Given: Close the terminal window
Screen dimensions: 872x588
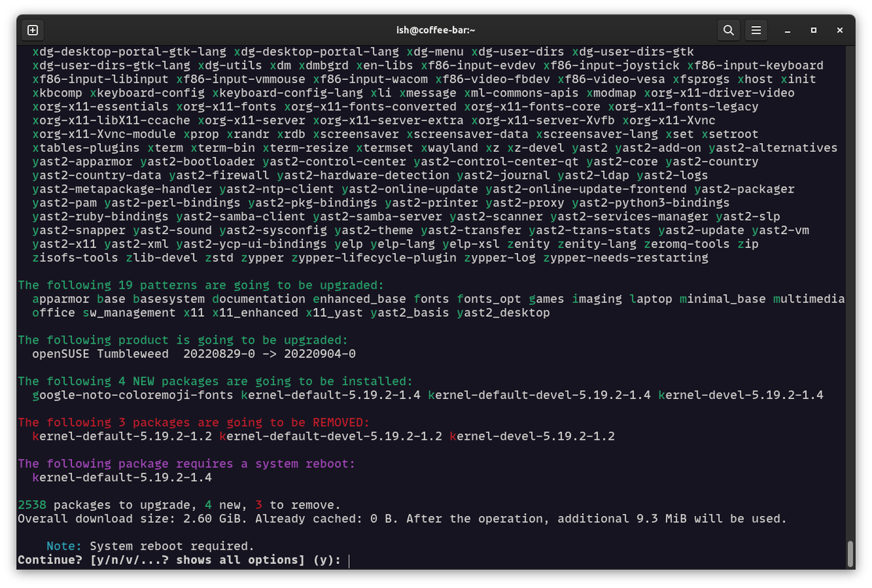Looking at the screenshot, I should 840,31.
